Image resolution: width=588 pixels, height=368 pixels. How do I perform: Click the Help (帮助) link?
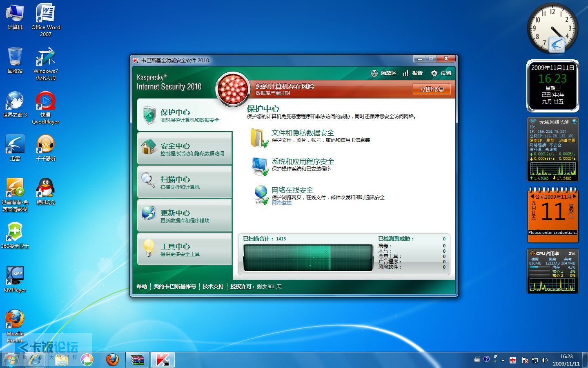[x=142, y=287]
